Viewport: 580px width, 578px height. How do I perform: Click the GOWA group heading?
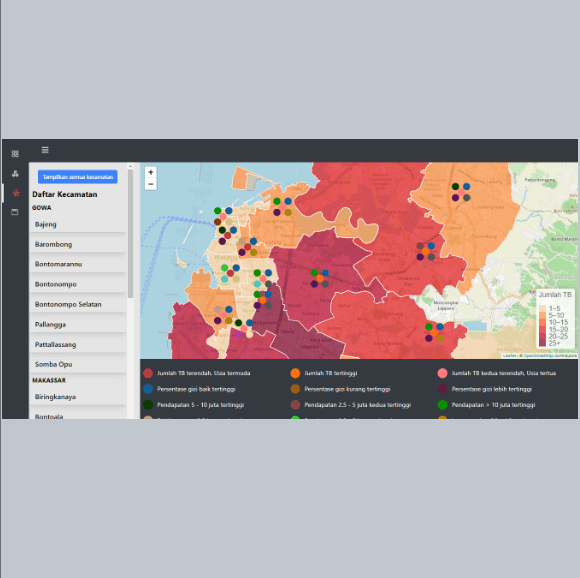pos(42,208)
